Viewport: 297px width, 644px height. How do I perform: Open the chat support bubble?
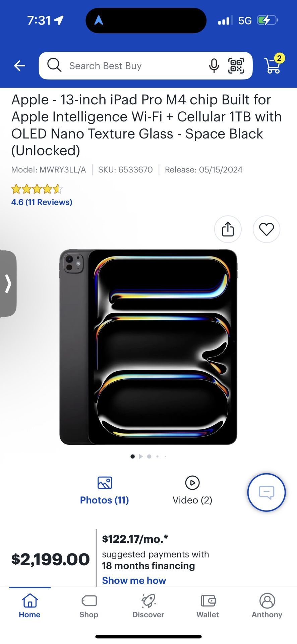pos(266,492)
